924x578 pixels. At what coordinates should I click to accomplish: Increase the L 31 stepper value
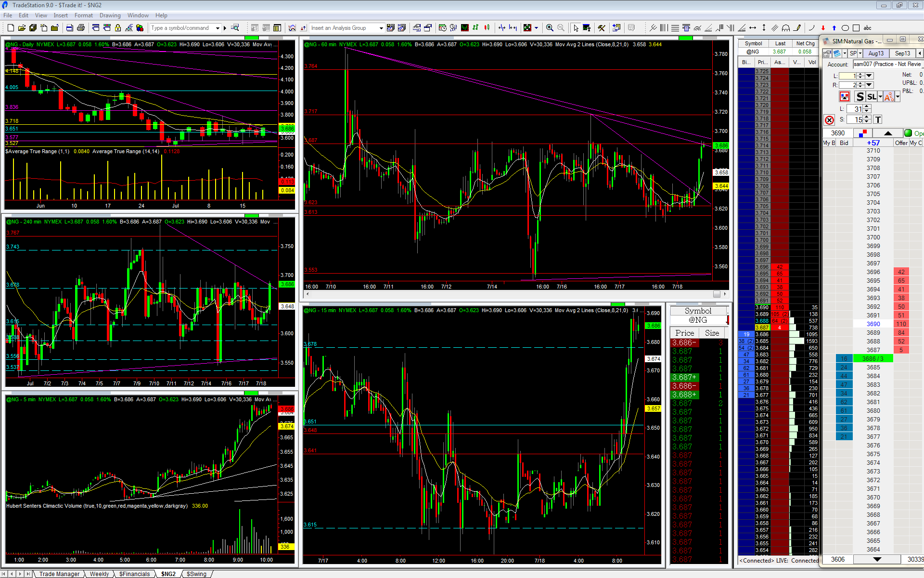coord(867,106)
